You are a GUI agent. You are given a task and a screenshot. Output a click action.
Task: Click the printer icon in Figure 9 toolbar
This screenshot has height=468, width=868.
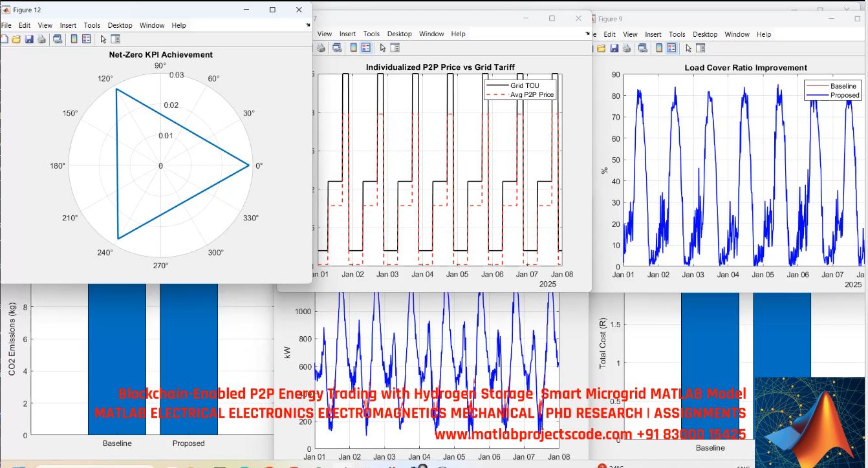coord(626,48)
